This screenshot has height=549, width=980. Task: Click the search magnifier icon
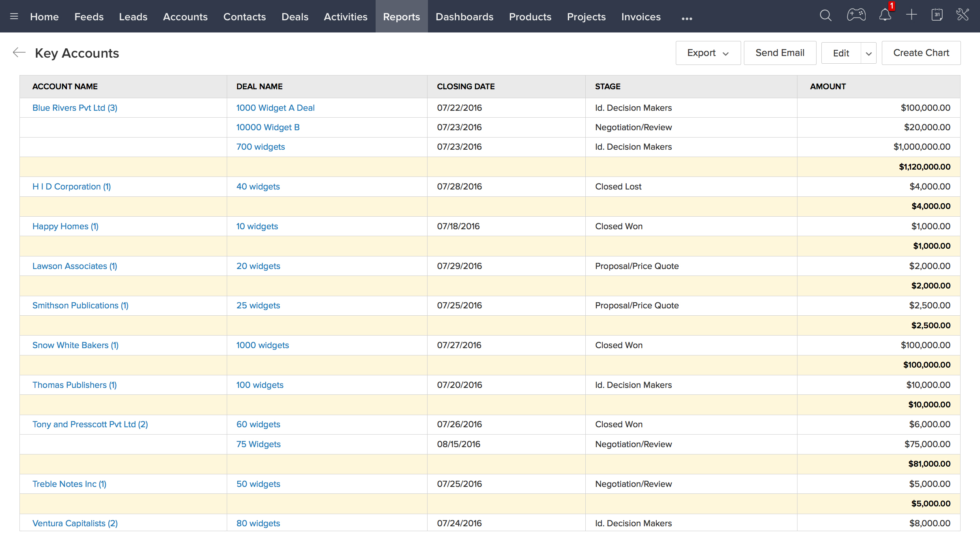(x=825, y=16)
